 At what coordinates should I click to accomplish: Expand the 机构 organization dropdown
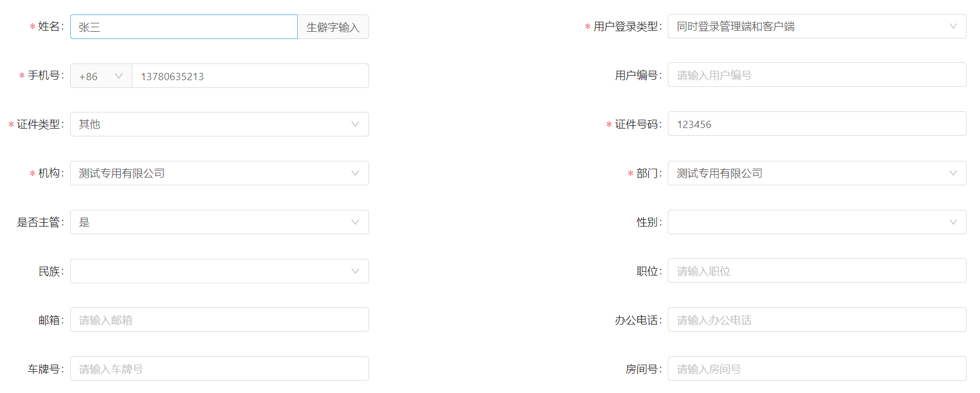(219, 173)
